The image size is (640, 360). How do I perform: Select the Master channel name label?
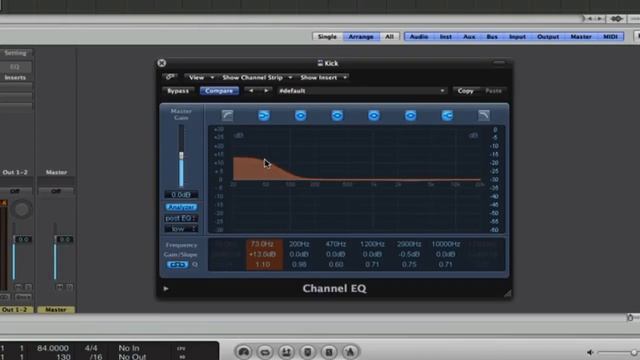click(56, 309)
